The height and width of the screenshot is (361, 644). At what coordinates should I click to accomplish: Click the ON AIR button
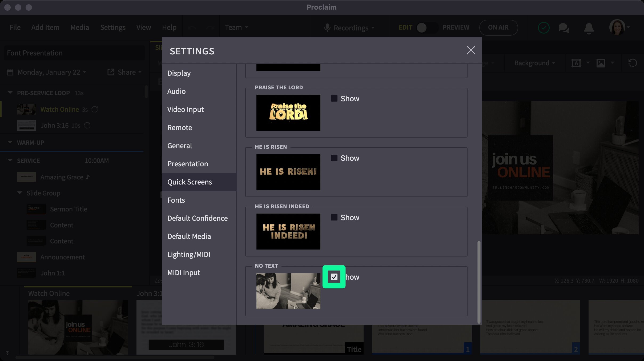[x=498, y=27]
